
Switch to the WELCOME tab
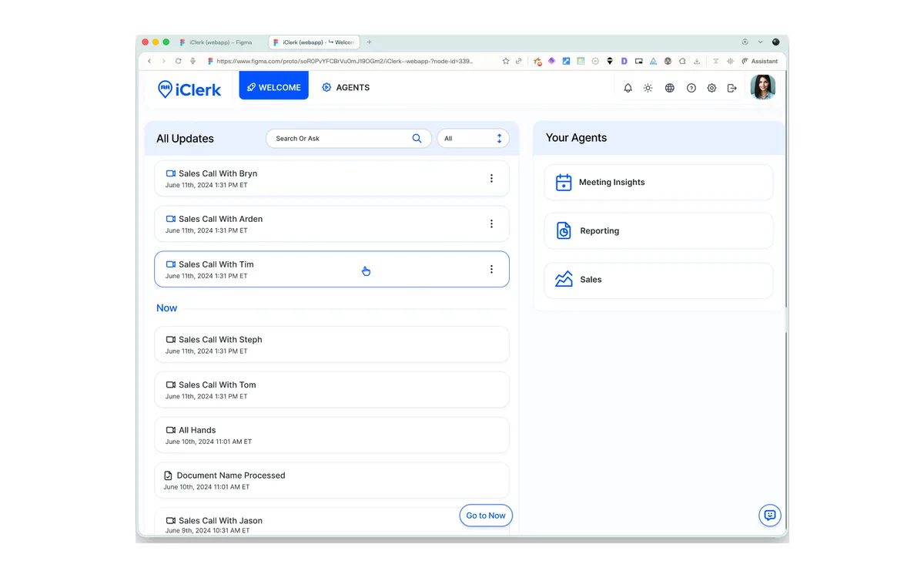[x=274, y=86]
